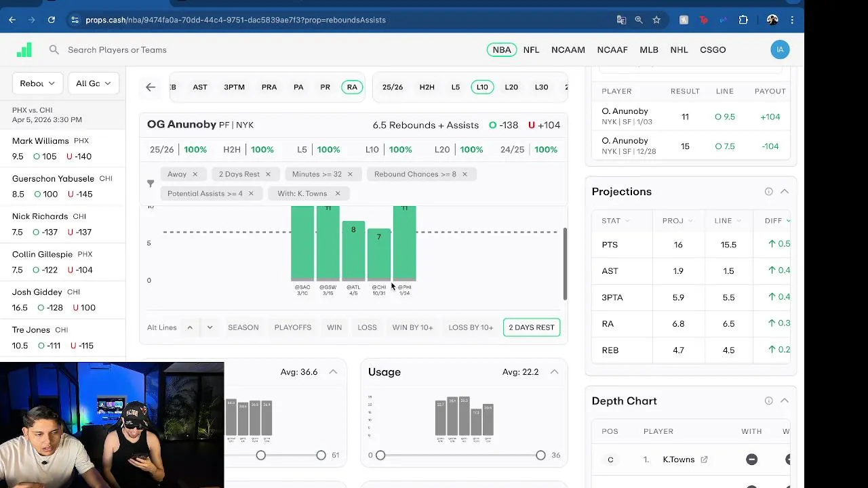Click the back arrow beside stat tabs
Screen dimensions: 868x488
pos(151,87)
